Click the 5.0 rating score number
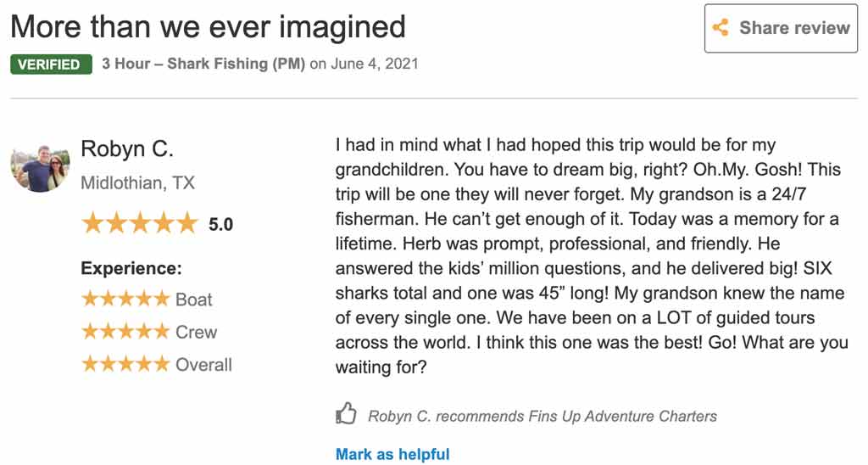868x465 pixels. point(220,225)
